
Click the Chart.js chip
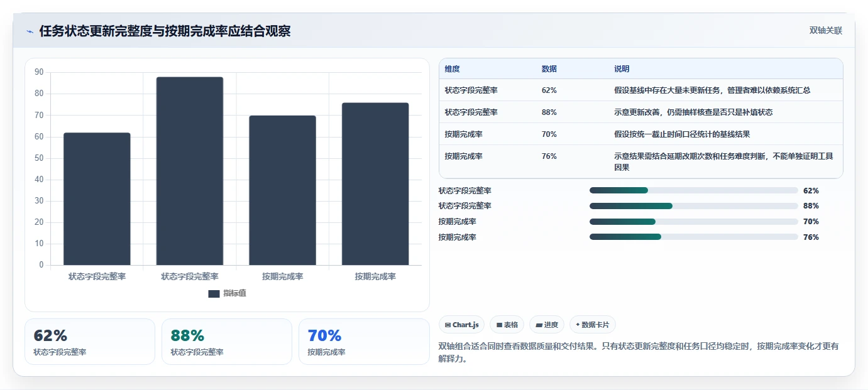pyautogui.click(x=461, y=325)
